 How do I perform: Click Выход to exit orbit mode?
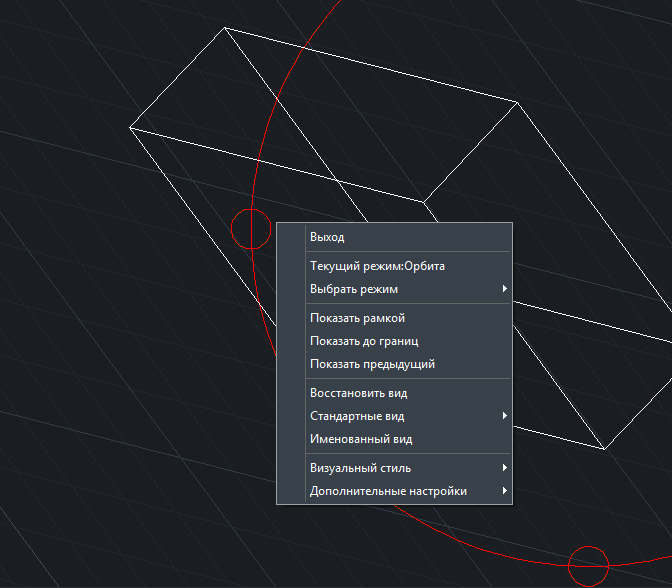click(x=327, y=238)
